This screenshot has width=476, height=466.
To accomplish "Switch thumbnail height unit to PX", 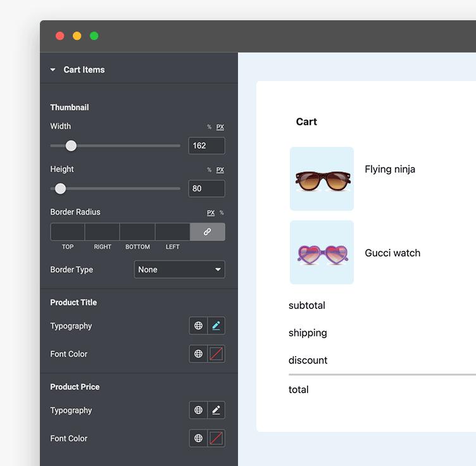I will tap(220, 170).
